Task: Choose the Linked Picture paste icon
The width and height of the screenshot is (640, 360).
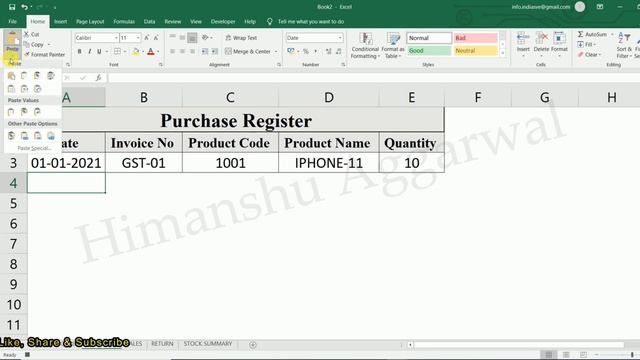Action: tap(51, 136)
